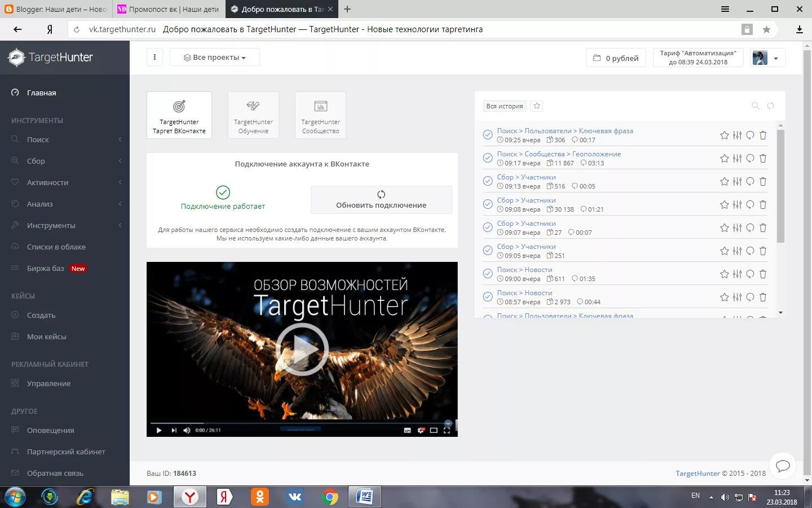Expand the Инструменты sidebar section

click(x=65, y=225)
